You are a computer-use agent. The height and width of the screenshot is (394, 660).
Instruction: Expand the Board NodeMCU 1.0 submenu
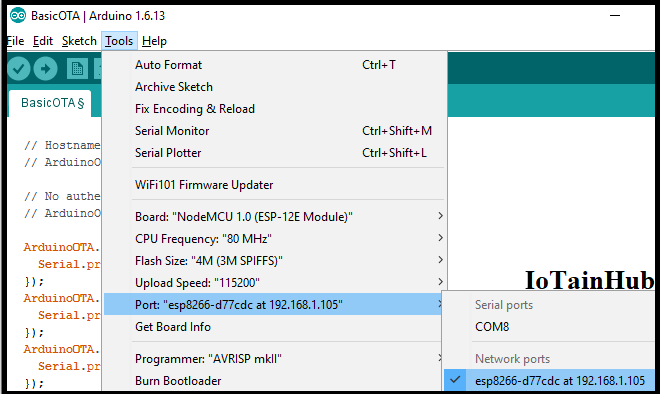tap(274, 216)
